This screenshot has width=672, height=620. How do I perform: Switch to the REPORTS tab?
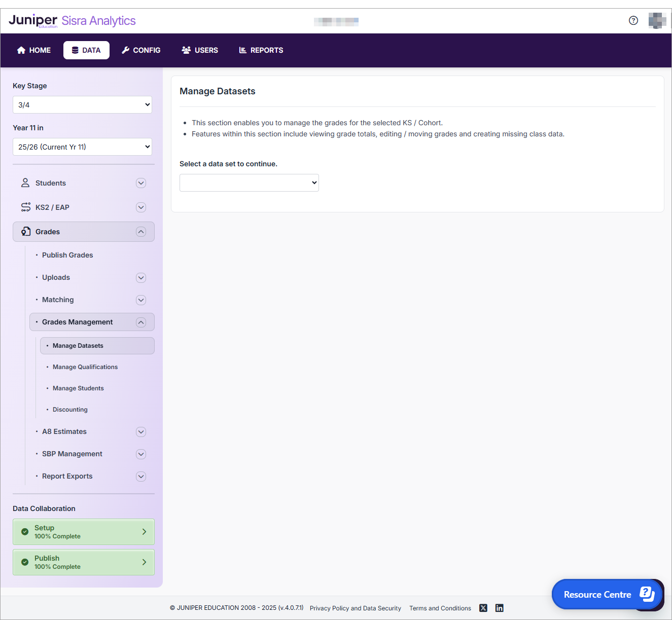pos(261,50)
